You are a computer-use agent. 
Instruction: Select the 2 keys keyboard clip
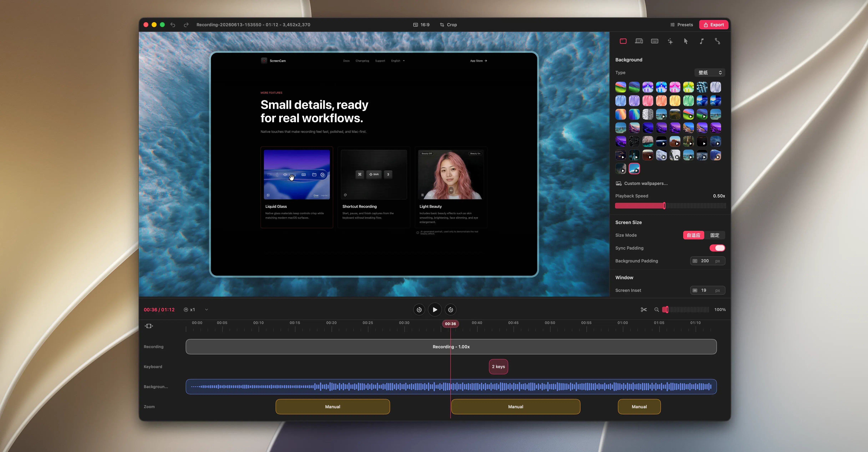tap(498, 367)
